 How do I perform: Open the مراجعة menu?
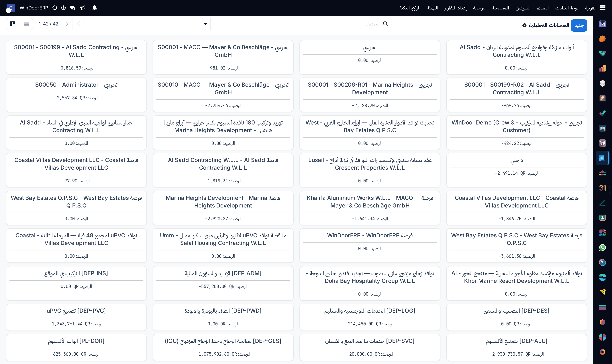coord(479,8)
